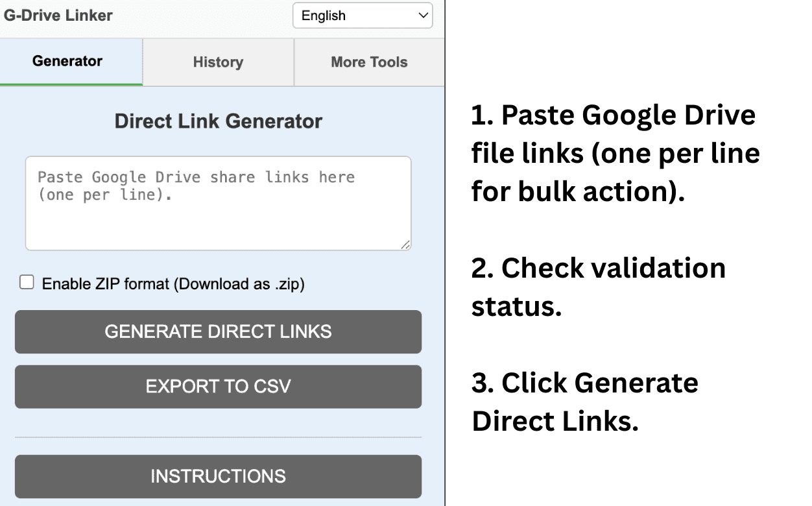
Task: Click the horizontal divider above Instructions
Action: [218, 437]
